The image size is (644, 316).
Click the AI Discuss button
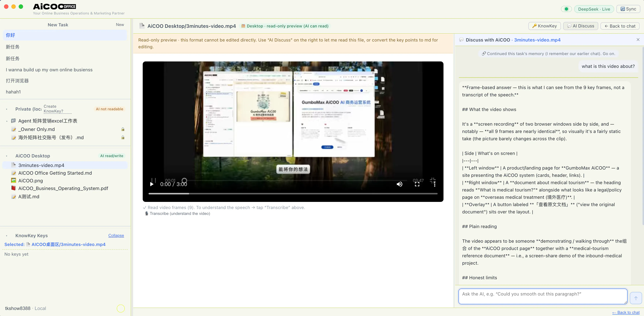click(x=581, y=26)
